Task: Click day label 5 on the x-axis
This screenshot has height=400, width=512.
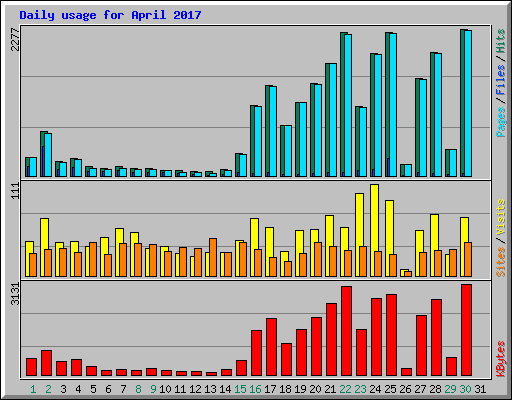Action: 93,389
